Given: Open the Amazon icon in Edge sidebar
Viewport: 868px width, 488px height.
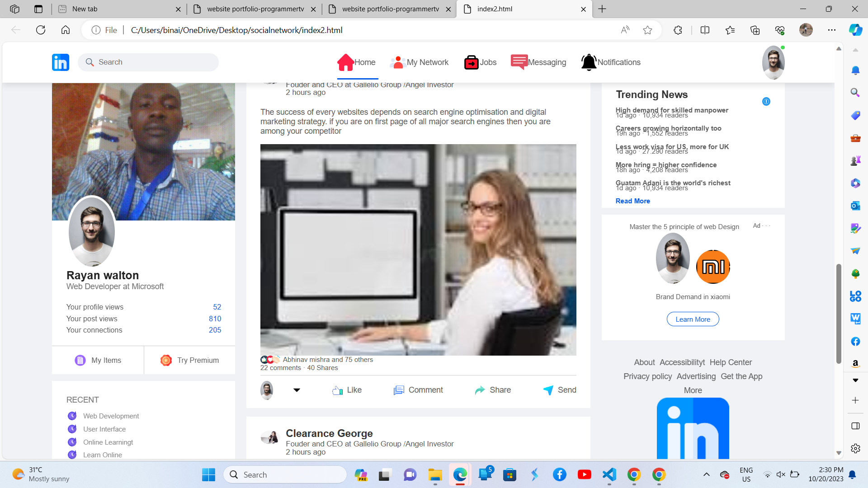Looking at the screenshot, I should point(855,364).
